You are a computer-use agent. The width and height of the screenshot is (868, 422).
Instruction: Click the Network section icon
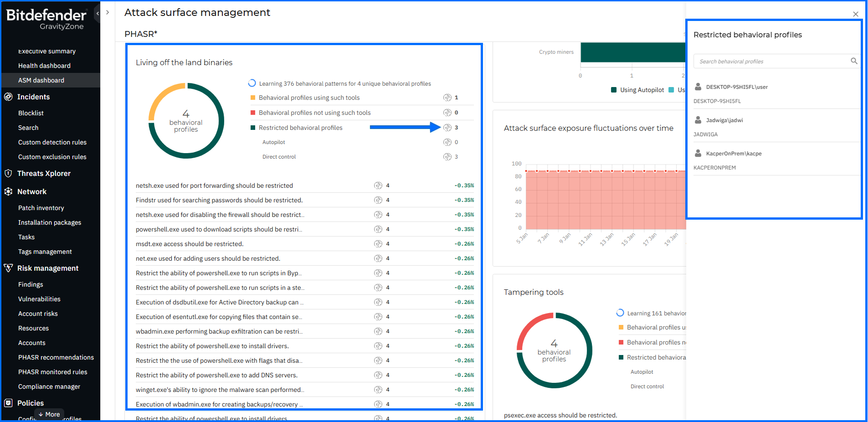pyautogui.click(x=8, y=191)
